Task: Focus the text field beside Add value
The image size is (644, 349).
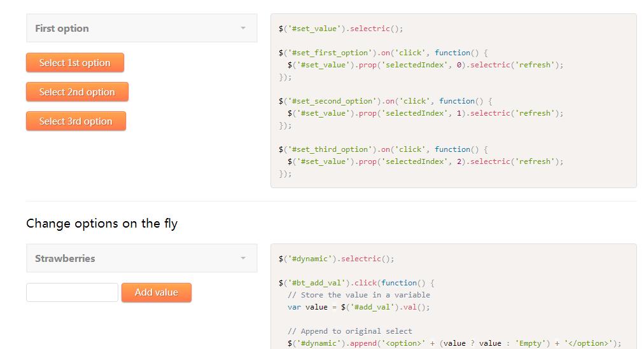Action: tap(72, 292)
